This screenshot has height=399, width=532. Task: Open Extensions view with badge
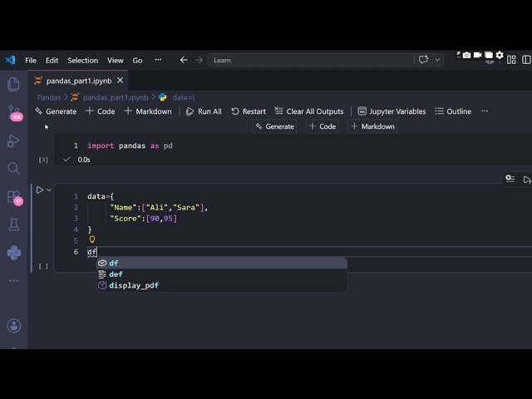point(14,198)
